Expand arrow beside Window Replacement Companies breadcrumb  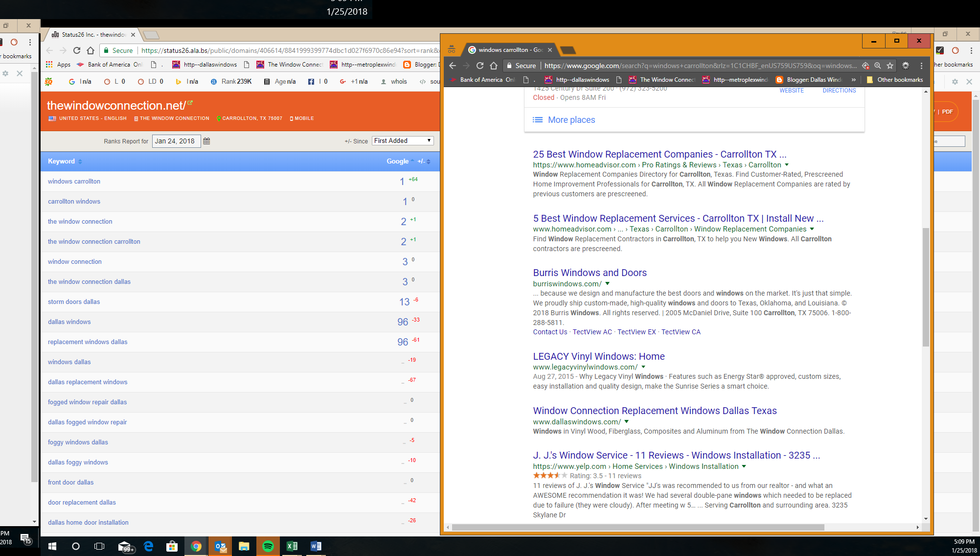click(x=812, y=229)
